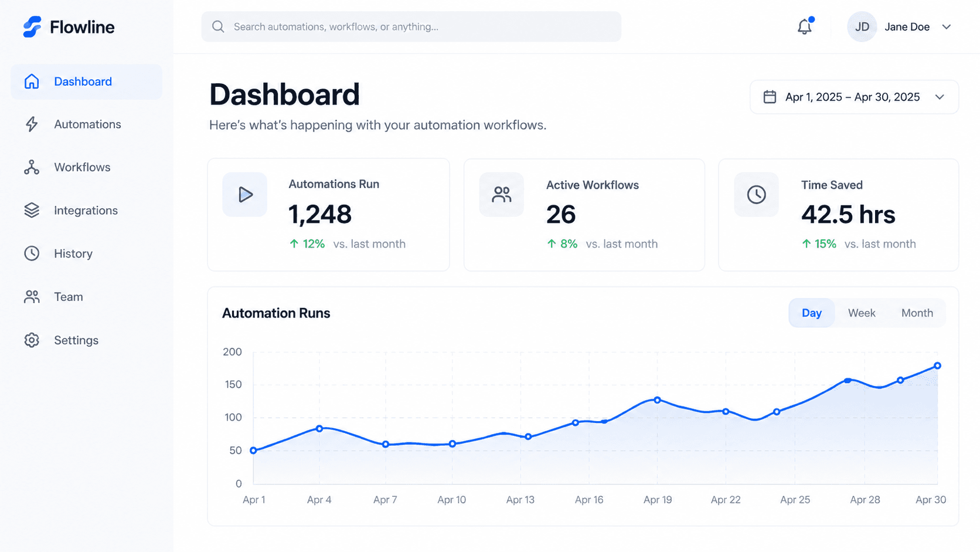Switch chart to Week view
The image size is (980, 552).
862,313
